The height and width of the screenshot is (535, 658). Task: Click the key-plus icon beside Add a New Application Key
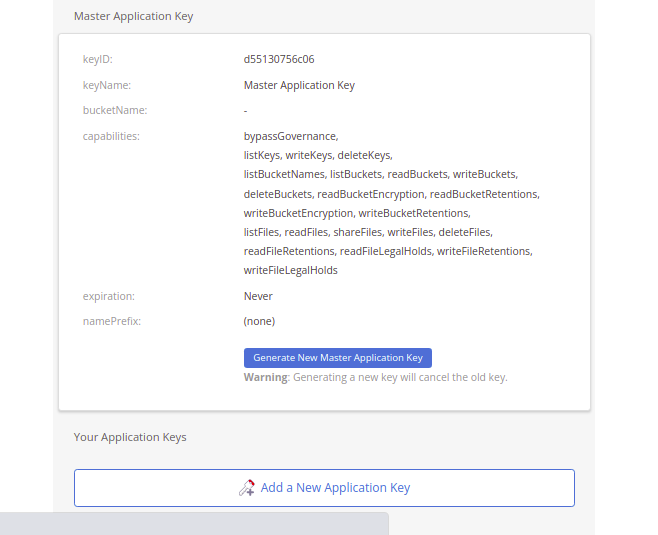coord(247,488)
